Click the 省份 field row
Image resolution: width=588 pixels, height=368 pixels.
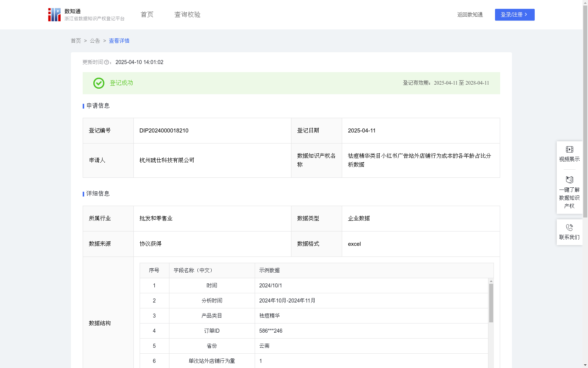(x=314, y=346)
